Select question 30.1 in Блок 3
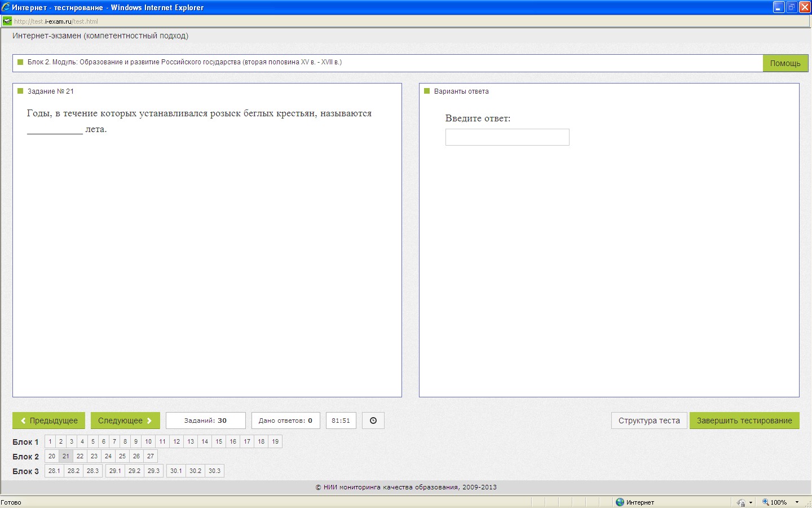This screenshot has width=812, height=508. point(176,471)
